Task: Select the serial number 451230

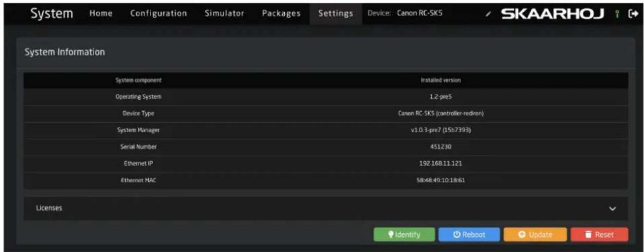Action: click(x=440, y=147)
